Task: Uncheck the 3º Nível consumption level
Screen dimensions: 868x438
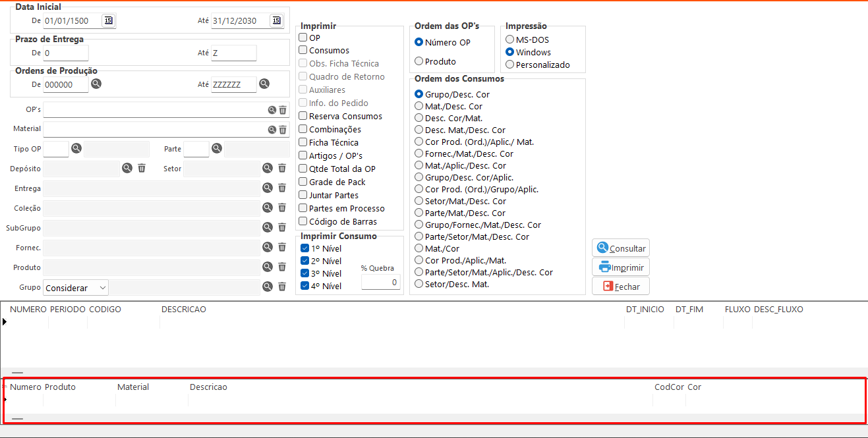Action: [304, 273]
